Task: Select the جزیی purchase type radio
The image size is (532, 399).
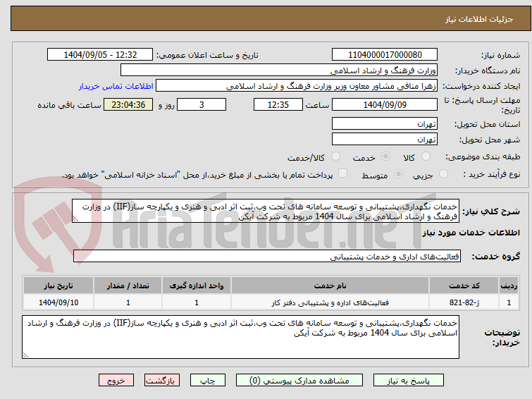Action: coord(443,174)
